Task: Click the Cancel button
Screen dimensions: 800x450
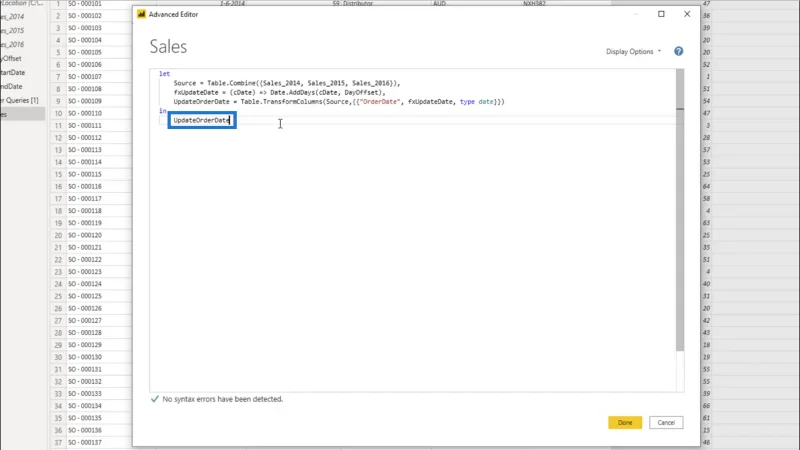Action: pos(666,422)
